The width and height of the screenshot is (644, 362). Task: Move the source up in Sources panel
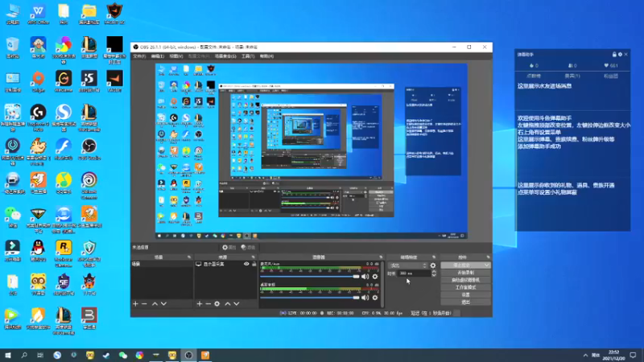(228, 304)
